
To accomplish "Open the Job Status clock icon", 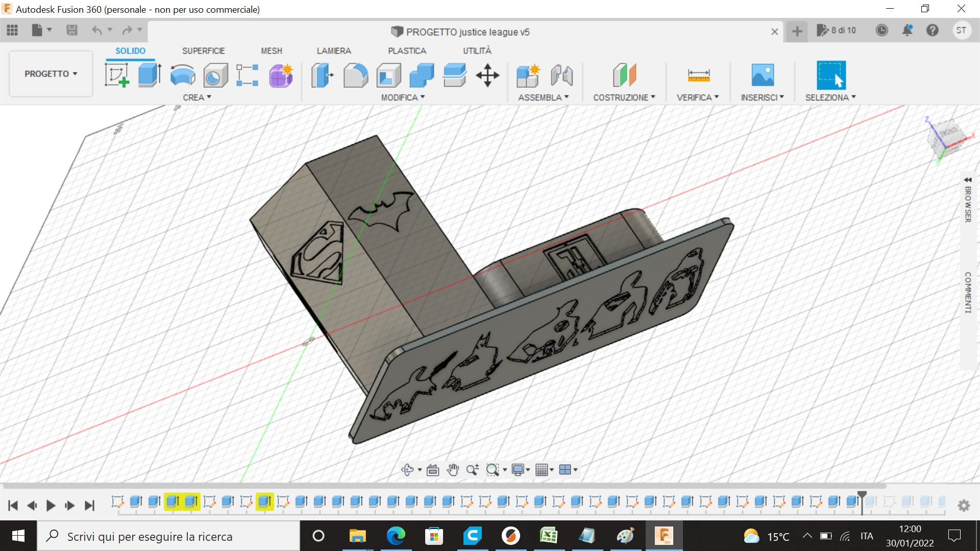I will point(881,31).
